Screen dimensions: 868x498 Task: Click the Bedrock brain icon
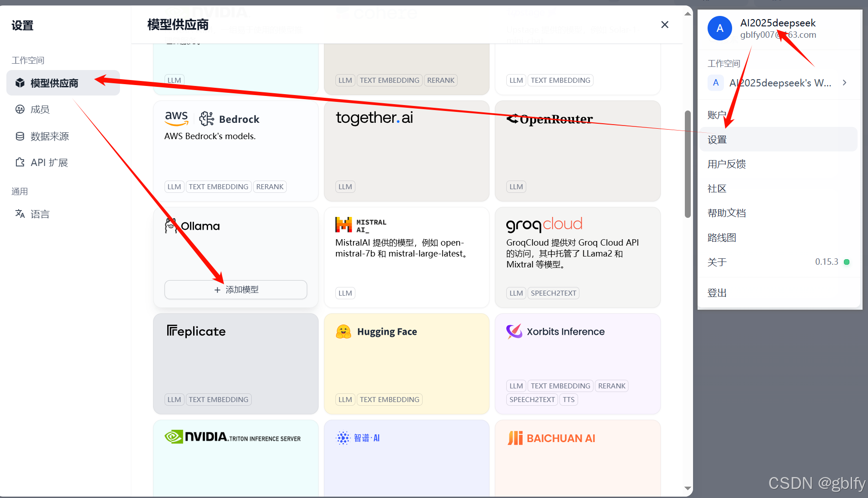point(207,119)
